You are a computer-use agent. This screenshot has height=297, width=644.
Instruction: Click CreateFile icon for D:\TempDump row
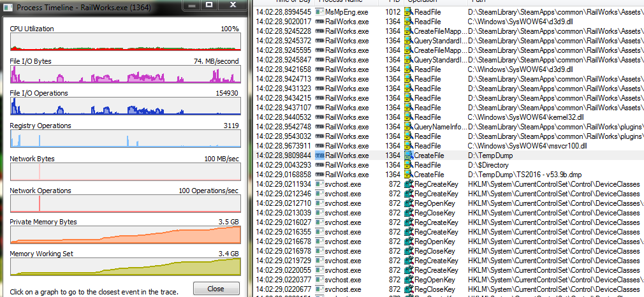(x=408, y=156)
